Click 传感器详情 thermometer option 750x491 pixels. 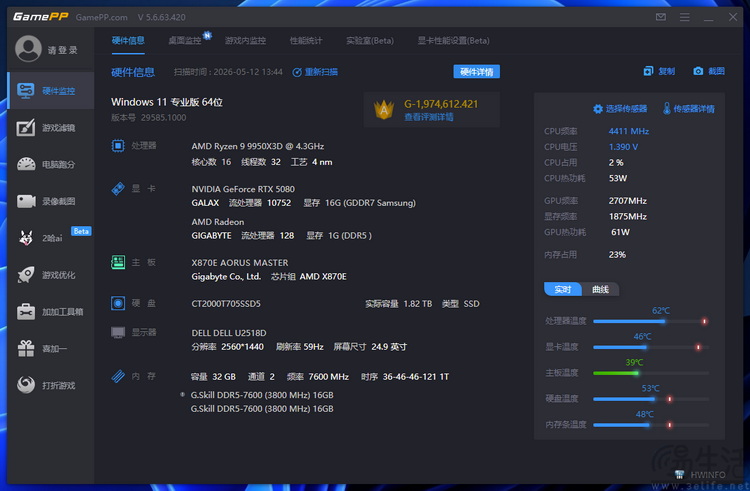(688, 109)
